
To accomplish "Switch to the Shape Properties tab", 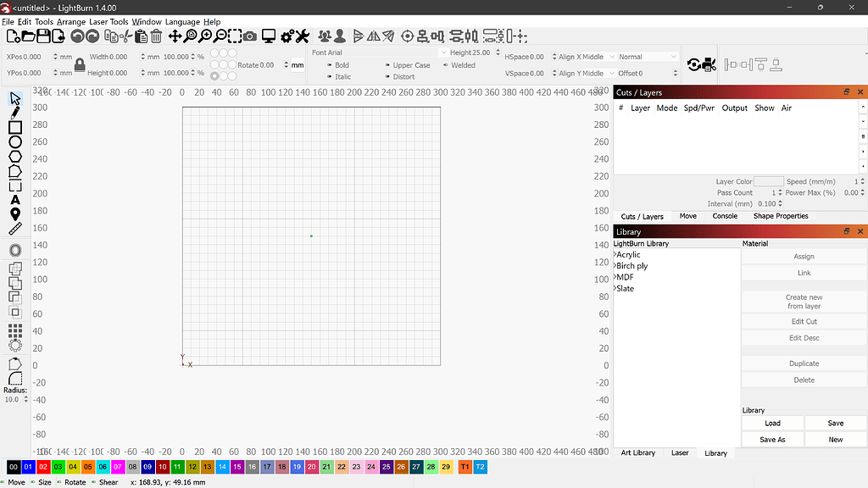I will click(780, 216).
